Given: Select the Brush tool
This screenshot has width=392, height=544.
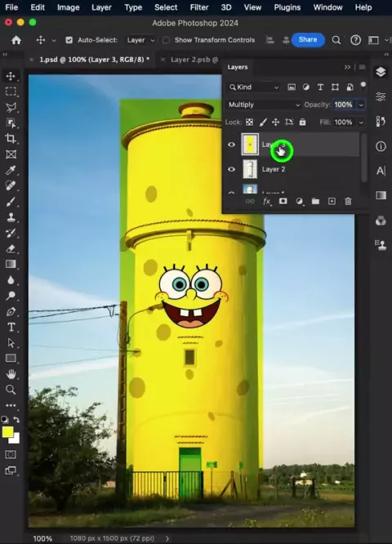Looking at the screenshot, I should [11, 202].
